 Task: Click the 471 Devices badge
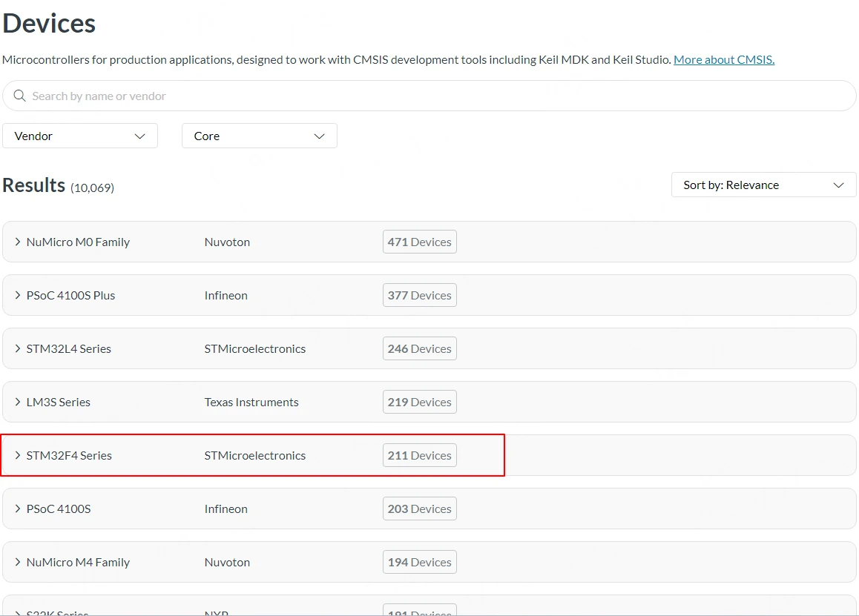pyautogui.click(x=419, y=242)
